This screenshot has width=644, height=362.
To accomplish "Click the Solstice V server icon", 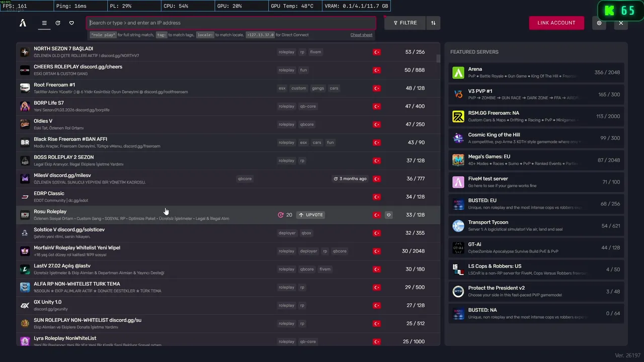I will (x=25, y=233).
